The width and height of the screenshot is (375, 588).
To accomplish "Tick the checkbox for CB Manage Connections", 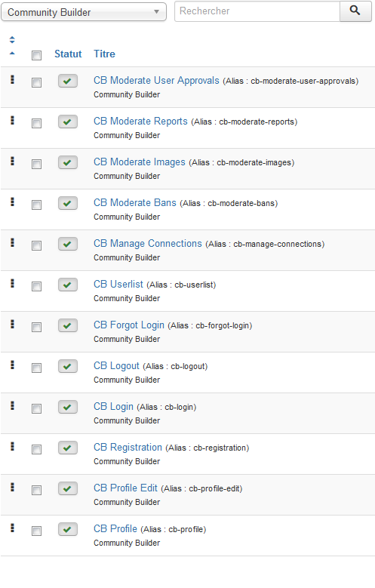I will click(x=36, y=245).
